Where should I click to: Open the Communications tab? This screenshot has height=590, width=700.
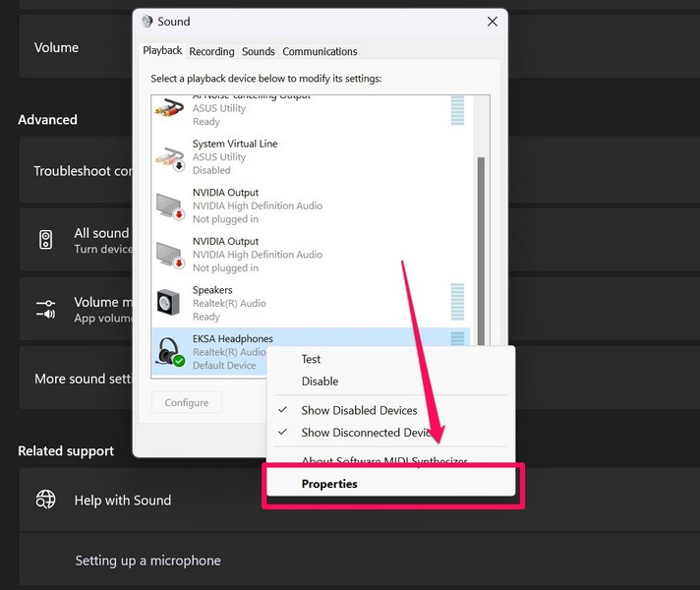point(320,51)
